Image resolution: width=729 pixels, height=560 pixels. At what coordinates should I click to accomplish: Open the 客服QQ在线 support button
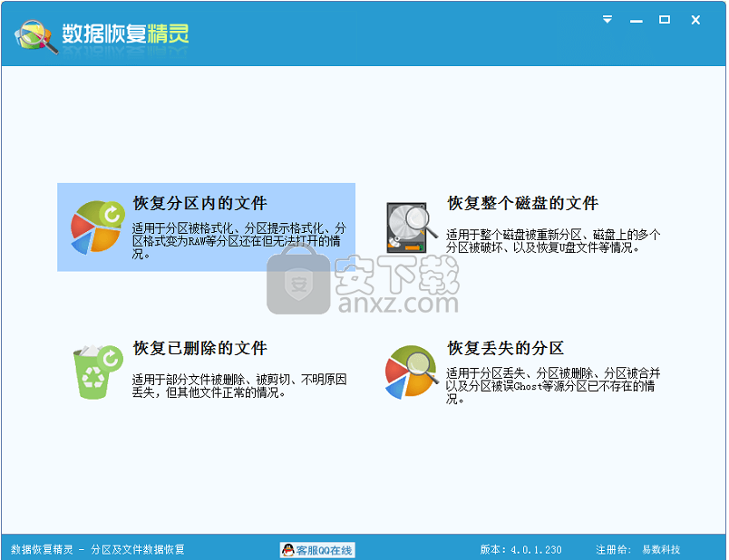click(x=317, y=550)
